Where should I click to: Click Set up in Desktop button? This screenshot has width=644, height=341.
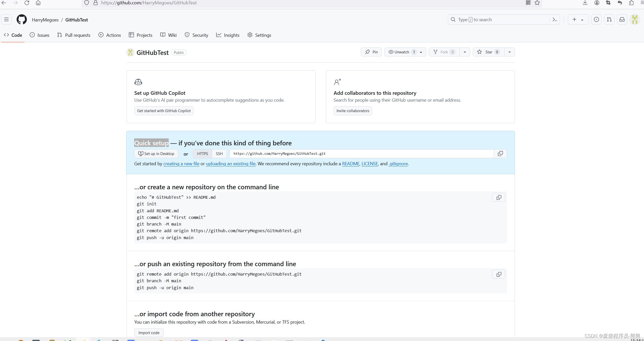point(156,154)
